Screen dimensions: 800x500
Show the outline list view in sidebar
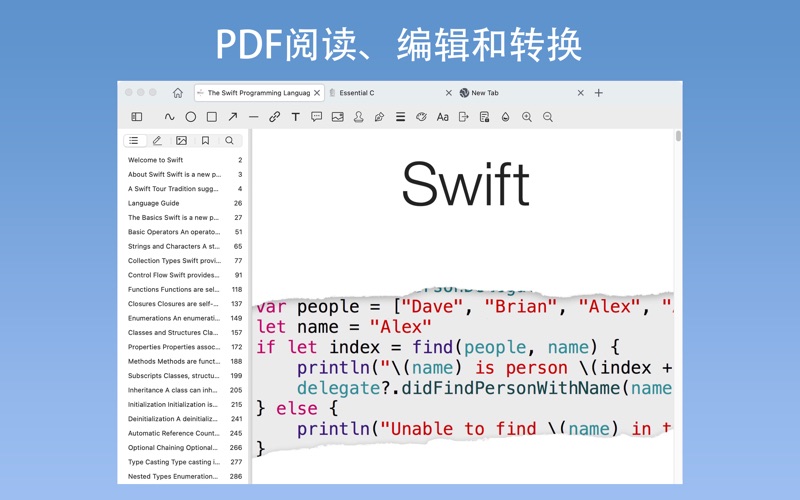click(x=133, y=141)
